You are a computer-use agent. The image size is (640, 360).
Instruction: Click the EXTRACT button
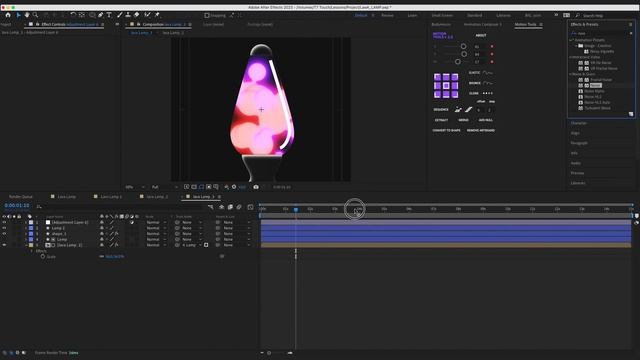point(441,120)
